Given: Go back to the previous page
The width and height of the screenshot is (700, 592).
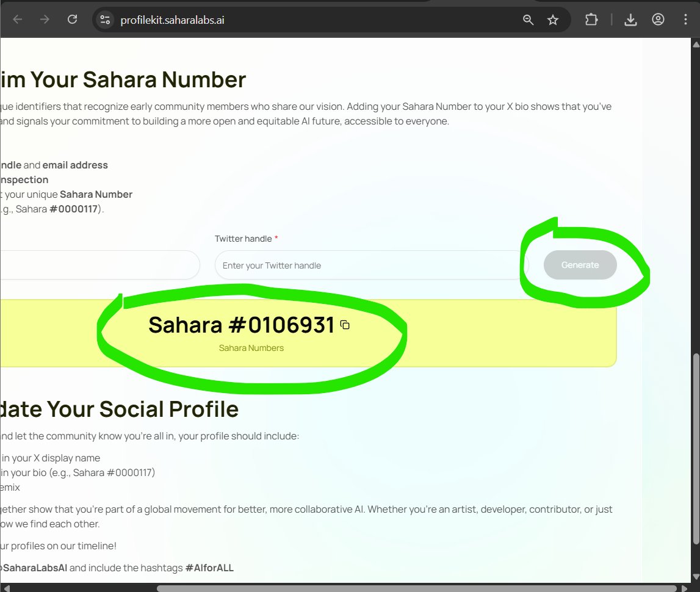Looking at the screenshot, I should click(x=18, y=20).
